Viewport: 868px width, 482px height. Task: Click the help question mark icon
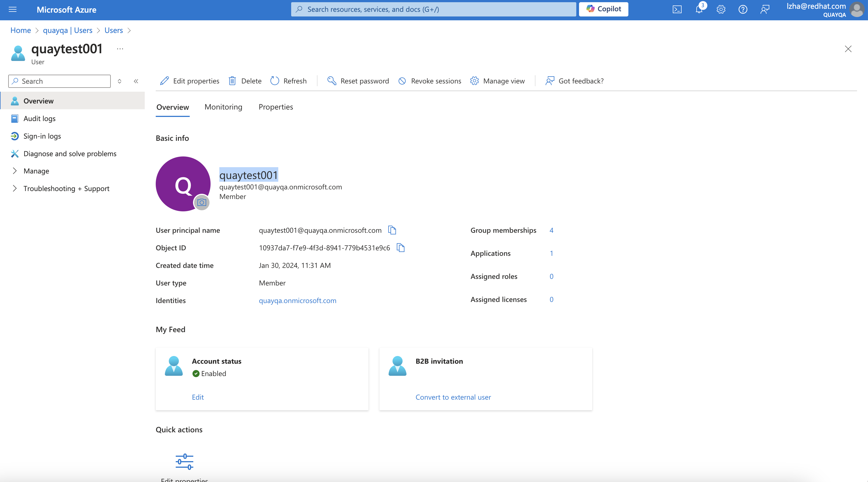(x=743, y=9)
